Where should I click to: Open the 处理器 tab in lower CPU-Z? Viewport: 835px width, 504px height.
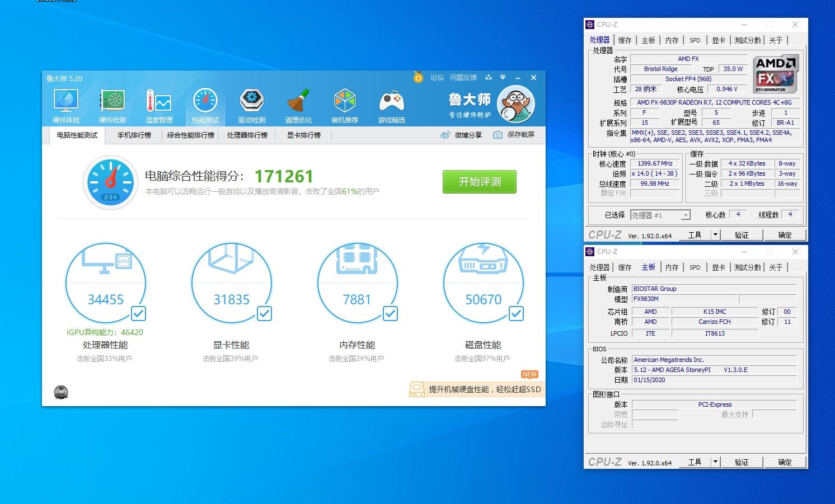point(599,267)
